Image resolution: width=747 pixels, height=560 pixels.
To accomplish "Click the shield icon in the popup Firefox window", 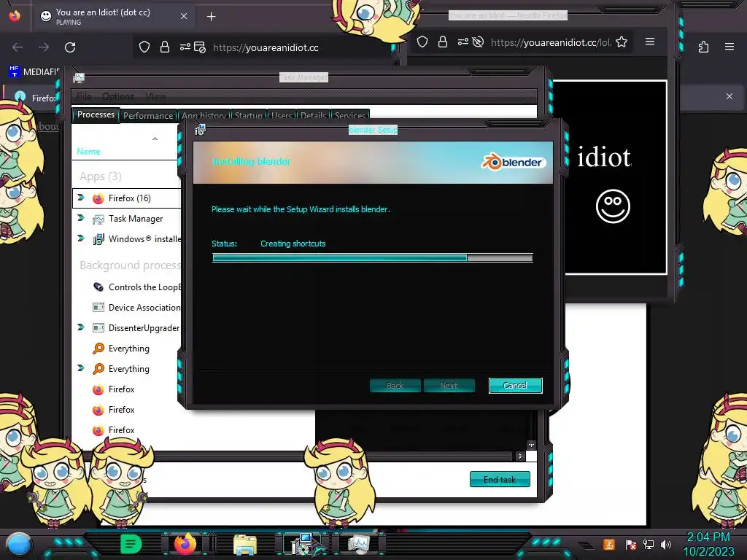I will (x=422, y=42).
